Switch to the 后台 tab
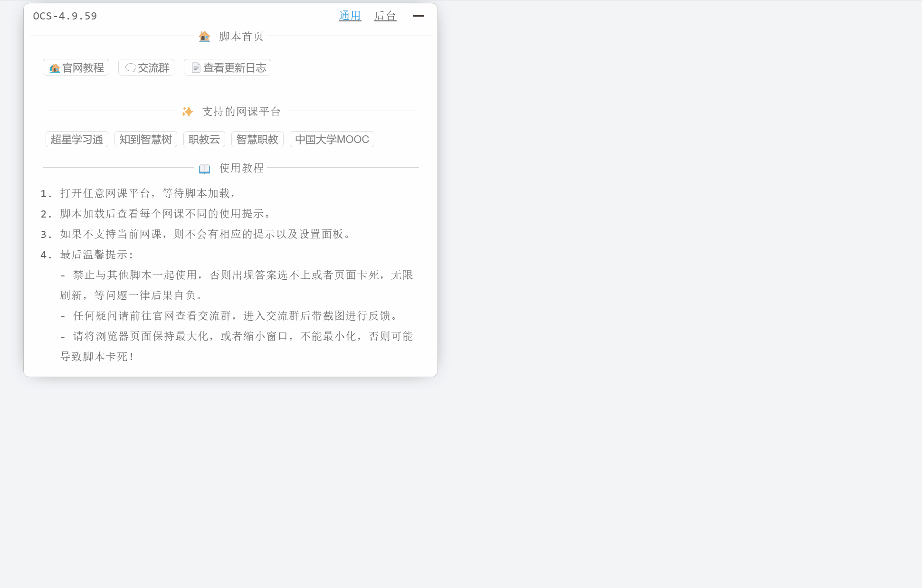Image resolution: width=922 pixels, height=588 pixels. pos(385,16)
